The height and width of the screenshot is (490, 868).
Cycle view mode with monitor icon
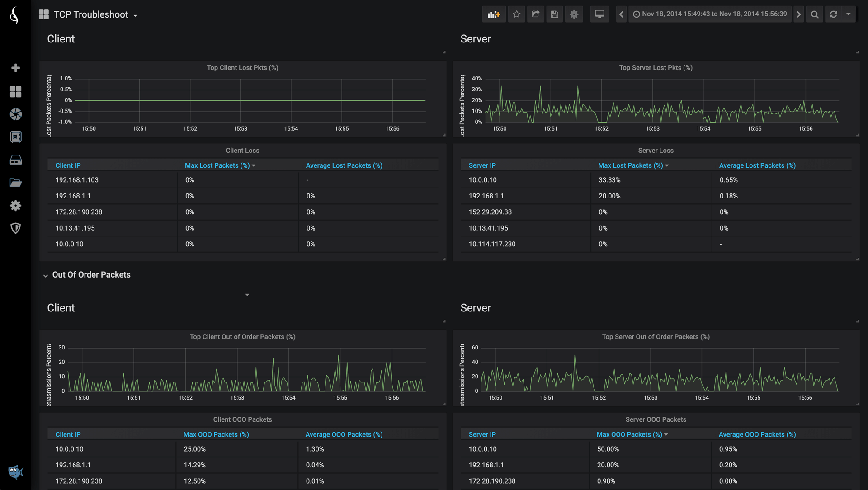pos(599,14)
